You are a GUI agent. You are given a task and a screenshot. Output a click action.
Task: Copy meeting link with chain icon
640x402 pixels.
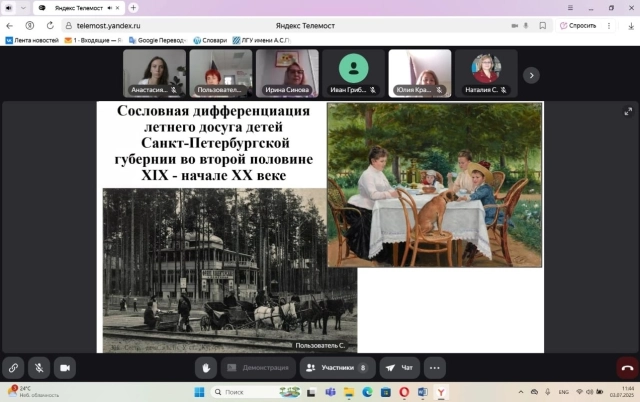tap(13, 368)
